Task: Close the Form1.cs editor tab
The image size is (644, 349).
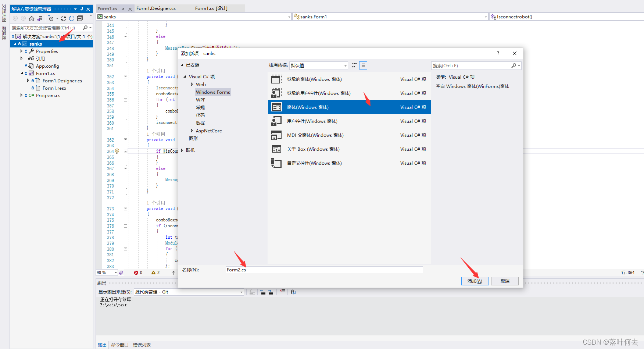Action: [x=130, y=9]
